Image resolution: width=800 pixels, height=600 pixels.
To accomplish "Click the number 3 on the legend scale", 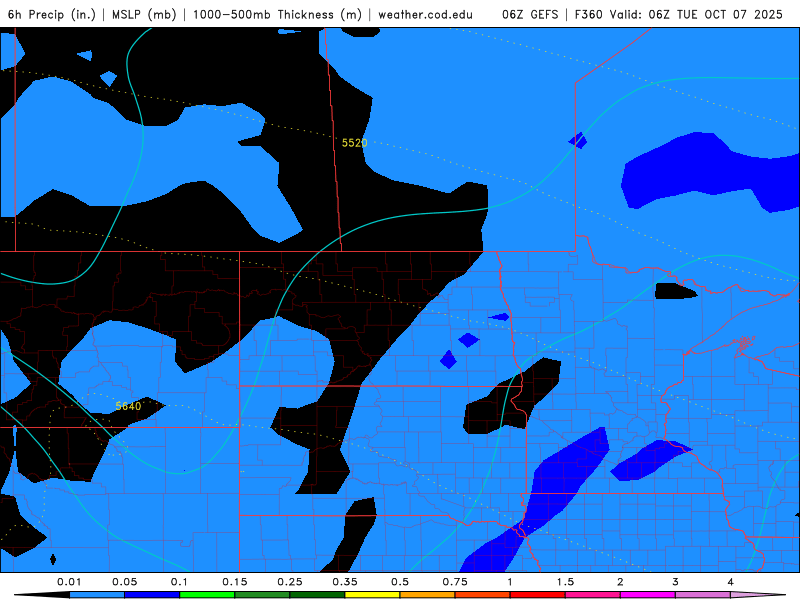I will pyautogui.click(x=676, y=582).
